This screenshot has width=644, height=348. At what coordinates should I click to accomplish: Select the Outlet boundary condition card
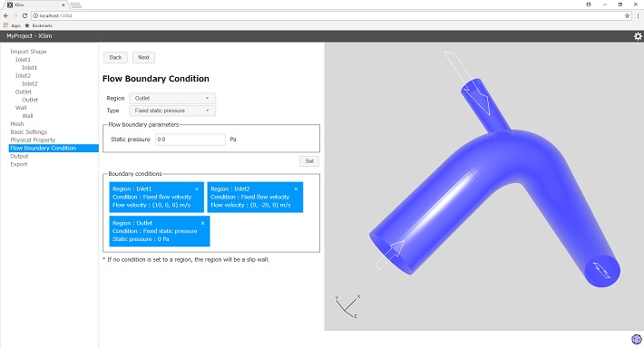click(x=160, y=231)
